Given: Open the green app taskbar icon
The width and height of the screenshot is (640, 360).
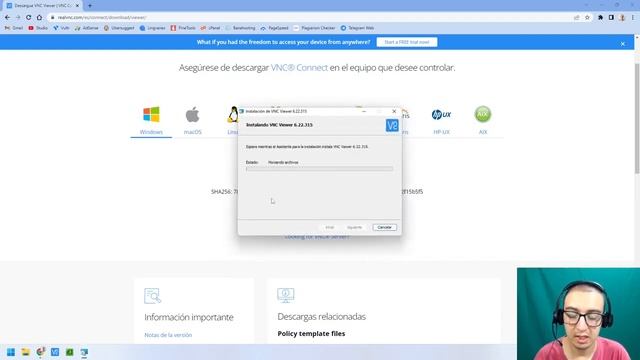Looking at the screenshot, I should click(x=70, y=352).
